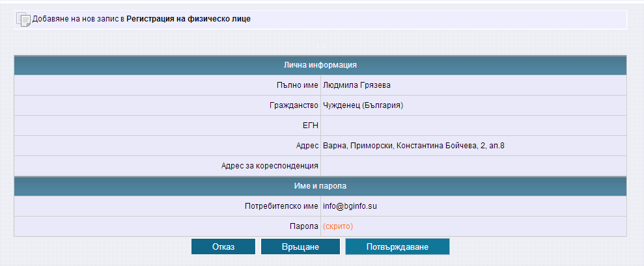Select the Име и парола section header
Viewport: 644px width, 266px height.
coord(320,186)
